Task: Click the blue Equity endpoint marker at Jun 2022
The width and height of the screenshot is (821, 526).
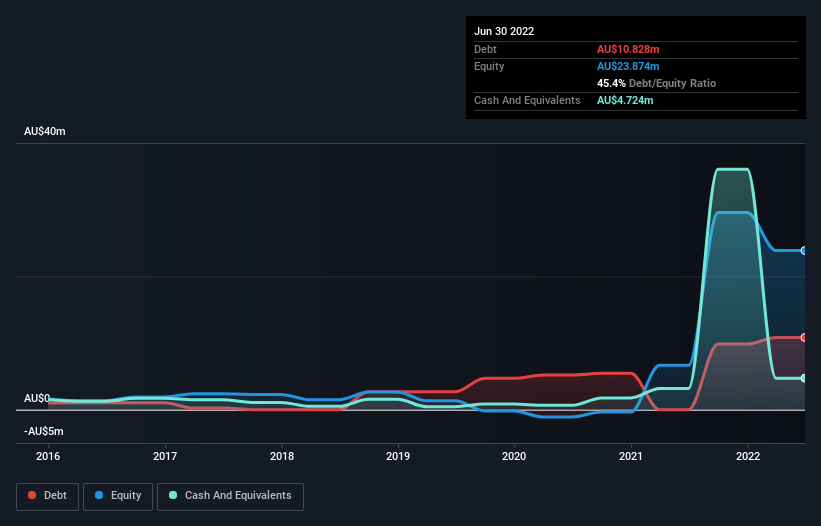Action: pyautogui.click(x=804, y=251)
